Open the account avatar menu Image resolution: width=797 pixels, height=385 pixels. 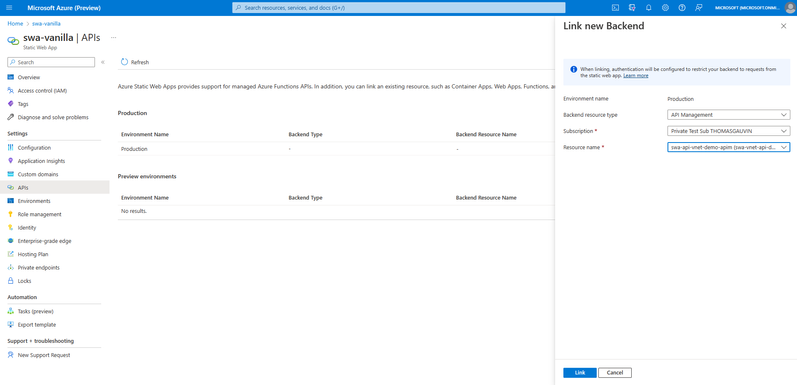[790, 8]
